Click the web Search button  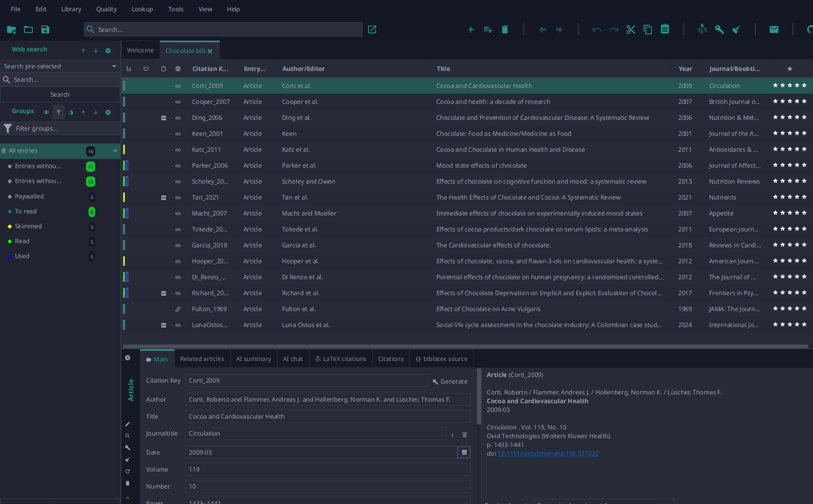click(x=60, y=95)
